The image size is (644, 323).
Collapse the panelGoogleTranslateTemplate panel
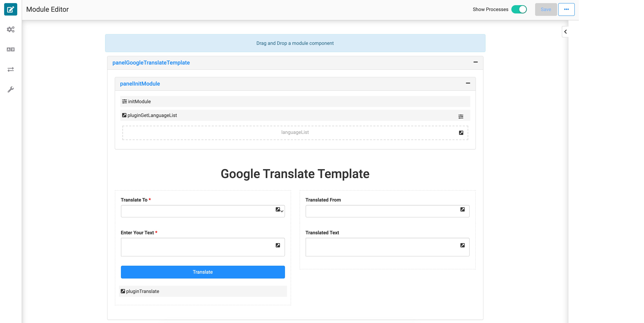click(x=476, y=62)
